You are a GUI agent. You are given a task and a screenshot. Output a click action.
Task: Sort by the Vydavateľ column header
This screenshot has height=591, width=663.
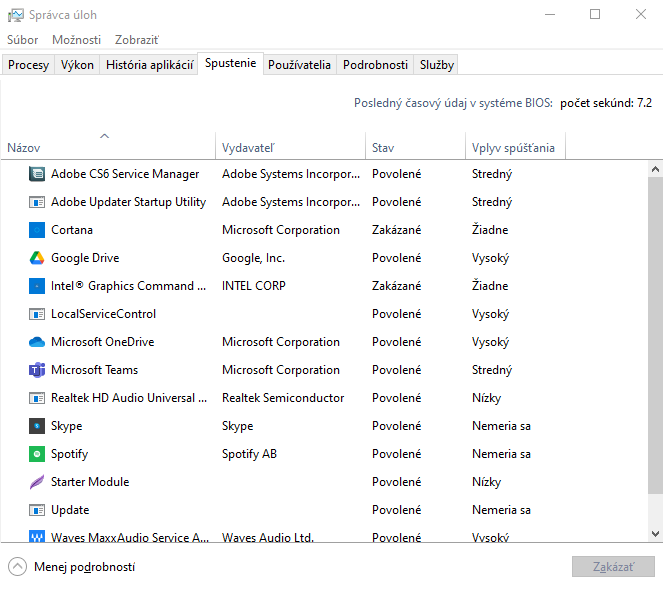pos(290,145)
